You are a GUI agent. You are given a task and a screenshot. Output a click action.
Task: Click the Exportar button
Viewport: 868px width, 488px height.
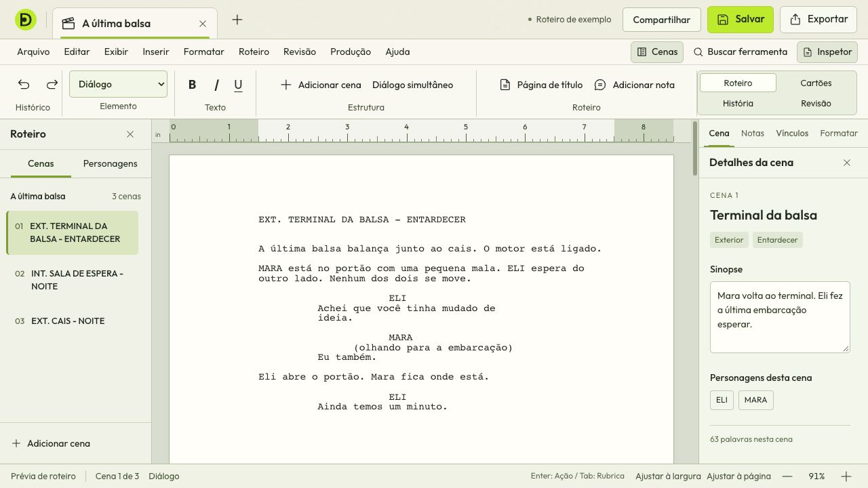click(819, 20)
